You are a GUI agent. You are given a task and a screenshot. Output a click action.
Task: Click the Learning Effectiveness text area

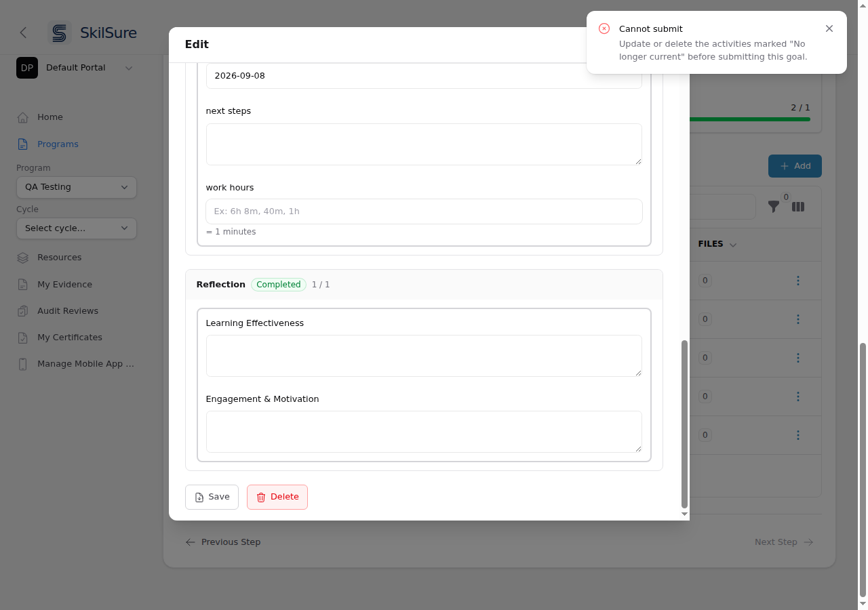point(424,356)
